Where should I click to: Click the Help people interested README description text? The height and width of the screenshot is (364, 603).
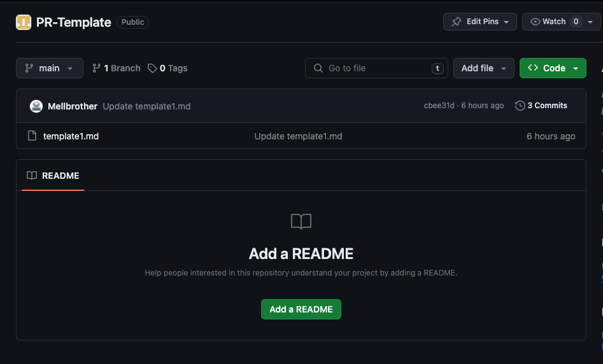click(x=301, y=273)
